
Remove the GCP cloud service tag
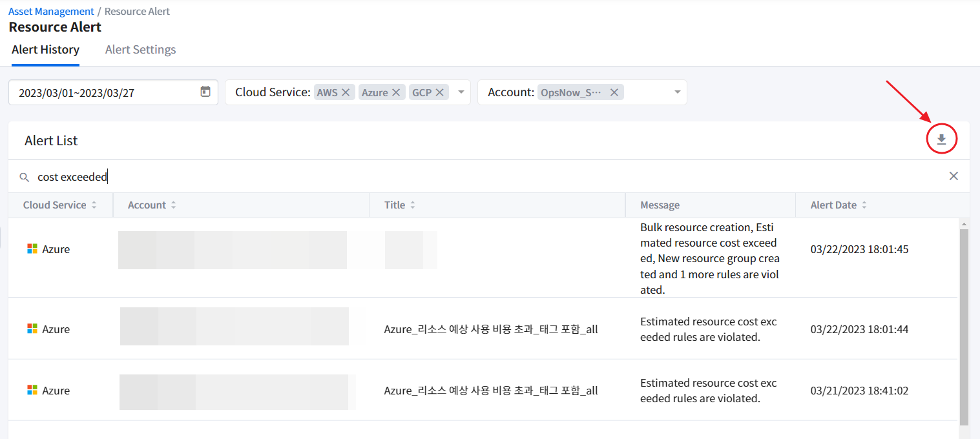pyautogui.click(x=439, y=92)
